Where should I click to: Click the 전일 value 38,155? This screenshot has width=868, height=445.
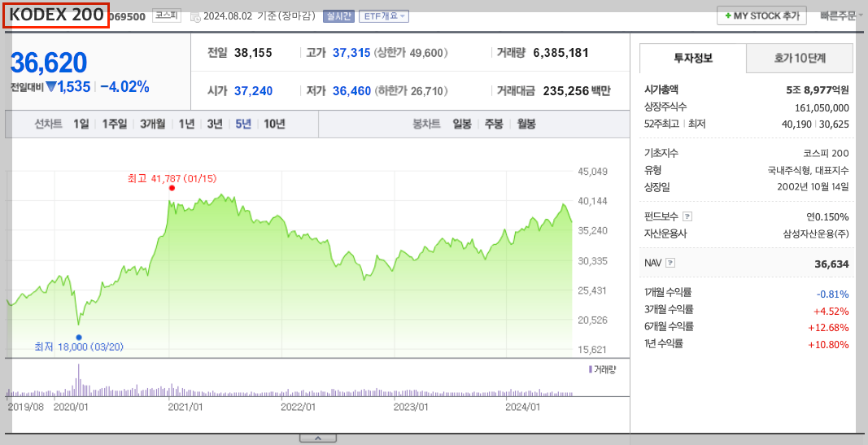click(x=253, y=53)
